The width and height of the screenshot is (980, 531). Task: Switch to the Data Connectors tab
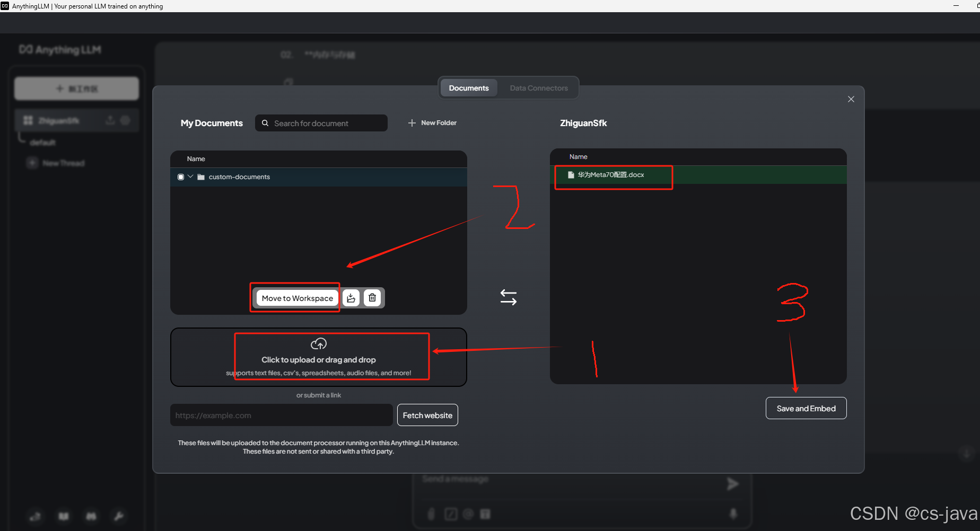click(539, 88)
